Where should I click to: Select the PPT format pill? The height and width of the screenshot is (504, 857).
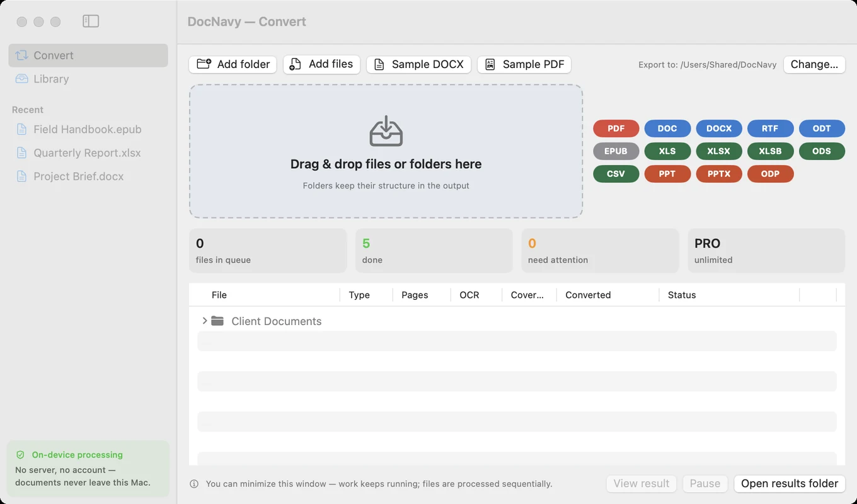(667, 174)
